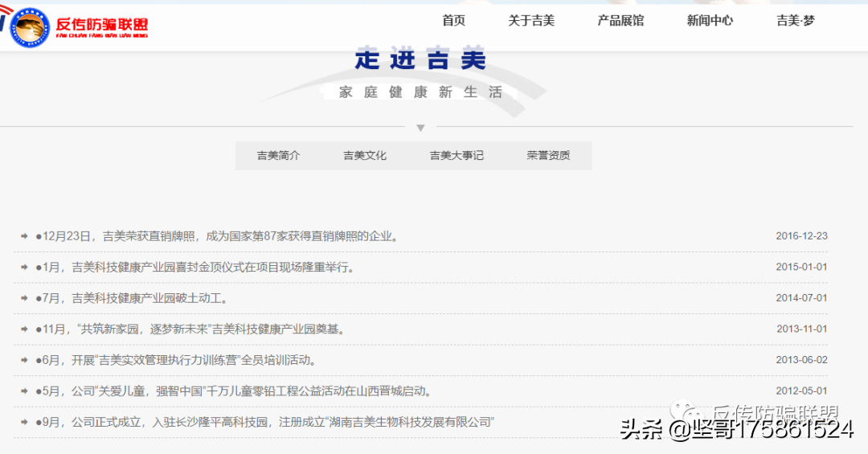
Task: Go to the 产品展馆 menu item
Action: (x=620, y=20)
